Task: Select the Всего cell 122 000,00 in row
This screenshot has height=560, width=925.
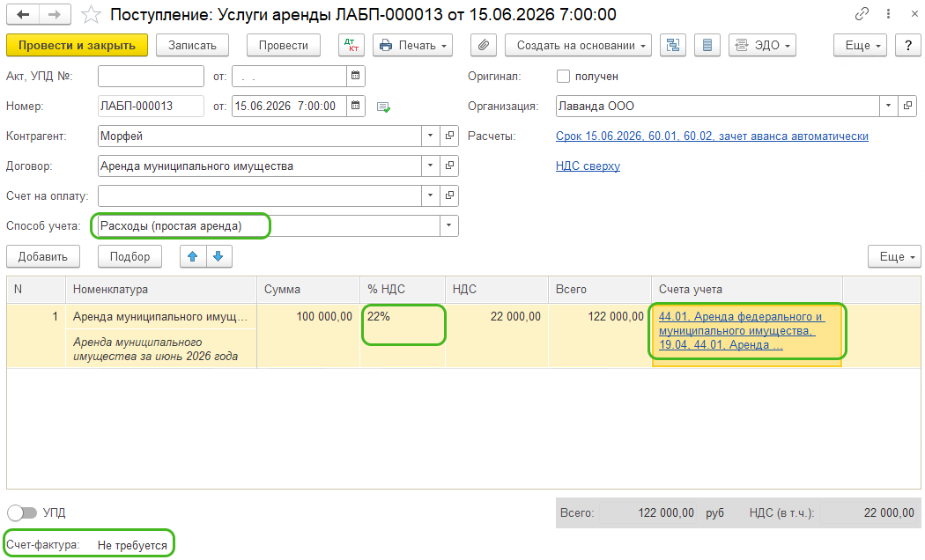Action: click(600, 336)
